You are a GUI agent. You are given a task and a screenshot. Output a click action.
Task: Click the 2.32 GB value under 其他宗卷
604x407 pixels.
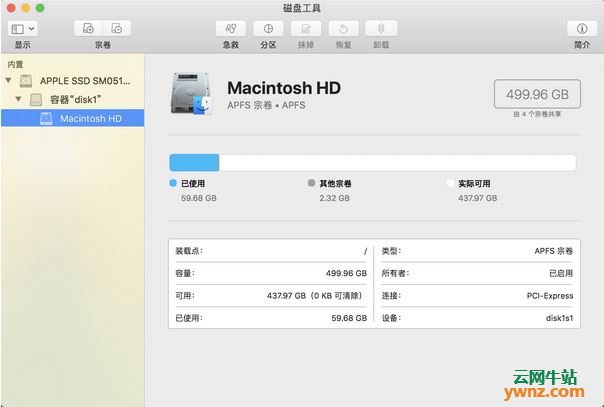(334, 198)
